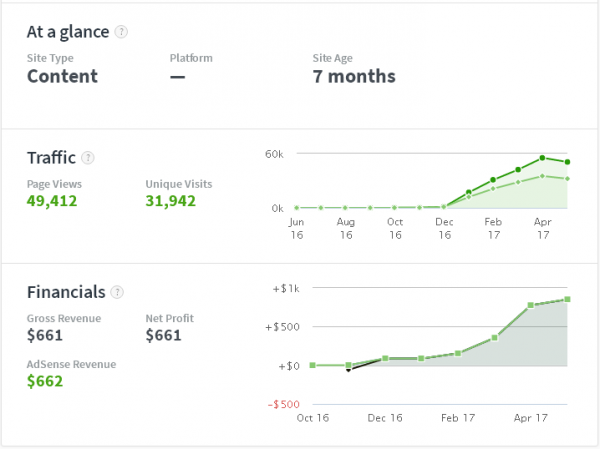Click the AdSense Revenue $662 figure
Screen dimensions: 600x449
tap(46, 381)
